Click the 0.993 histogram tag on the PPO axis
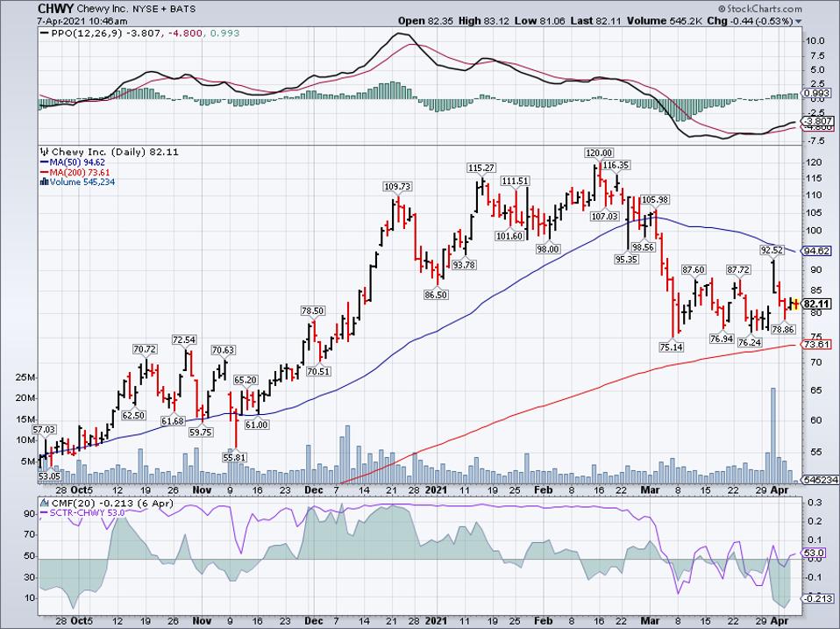Viewport: 840px width, 629px height. pyautogui.click(x=816, y=93)
